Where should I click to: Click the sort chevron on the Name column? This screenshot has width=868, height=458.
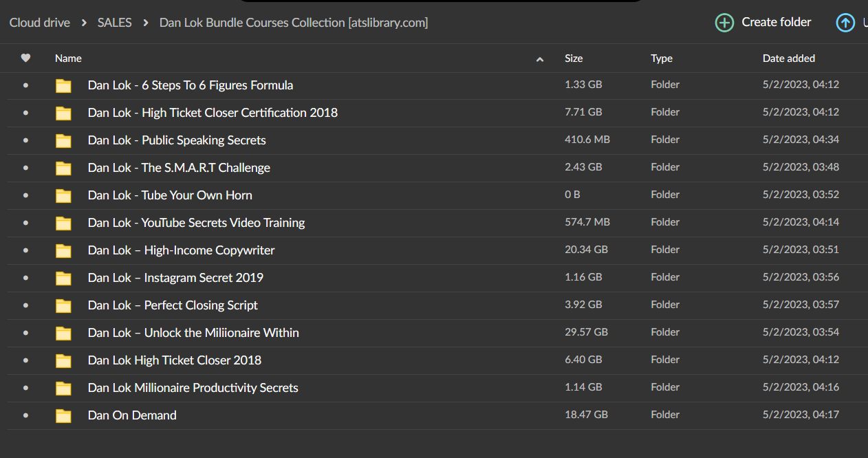pos(540,58)
